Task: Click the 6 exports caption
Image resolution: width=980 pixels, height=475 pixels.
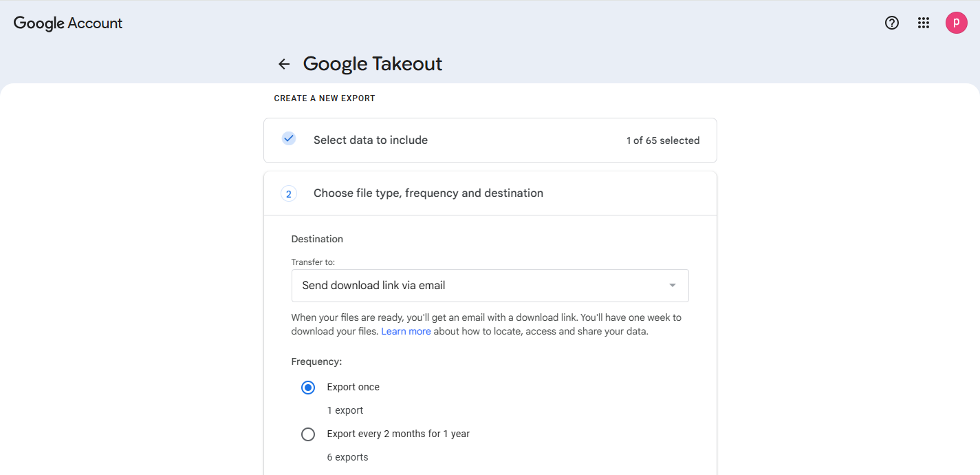Action: (347, 457)
